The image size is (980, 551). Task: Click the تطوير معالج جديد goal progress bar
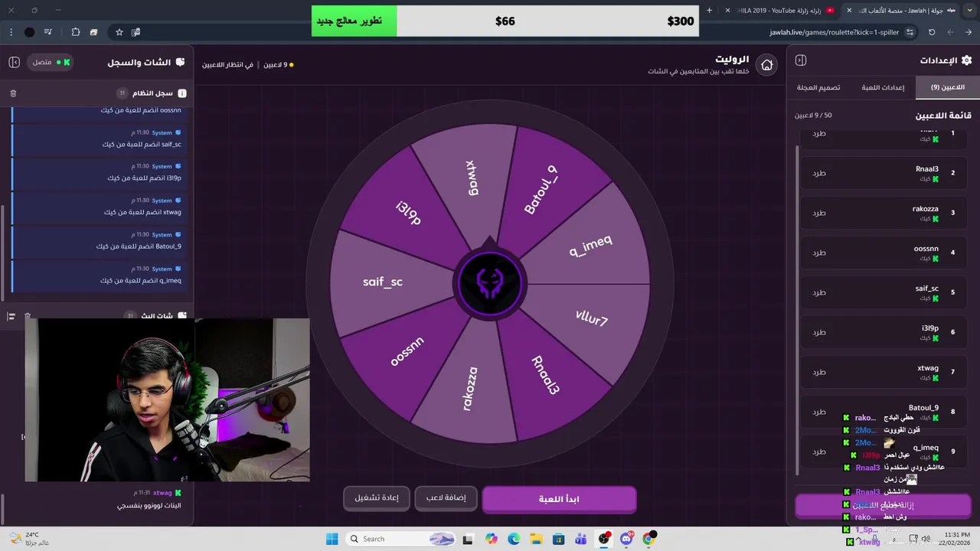click(x=506, y=21)
